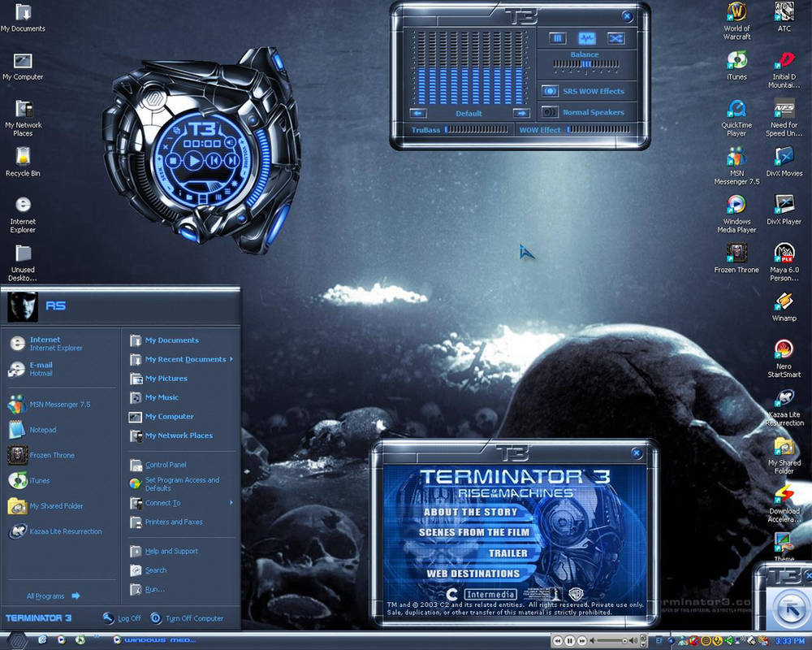The image size is (812, 650).
Task: Open Unused Desktop folder icon
Action: 24,262
